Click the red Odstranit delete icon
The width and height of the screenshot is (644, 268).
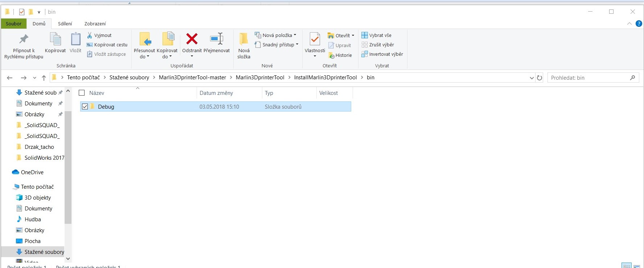(x=192, y=39)
